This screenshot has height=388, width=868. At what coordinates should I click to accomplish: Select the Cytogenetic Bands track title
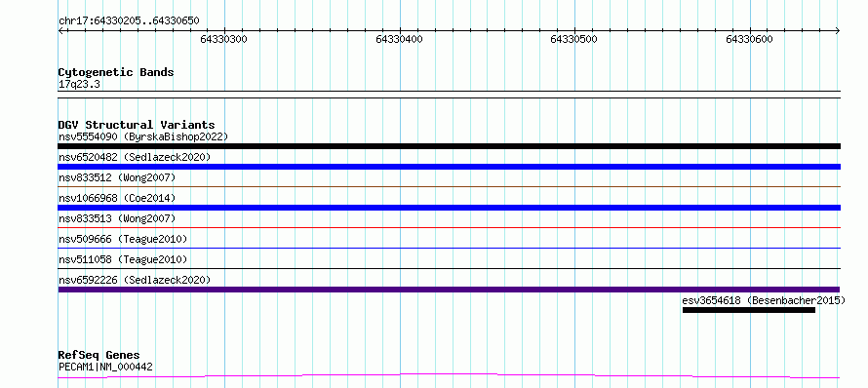tap(116, 72)
